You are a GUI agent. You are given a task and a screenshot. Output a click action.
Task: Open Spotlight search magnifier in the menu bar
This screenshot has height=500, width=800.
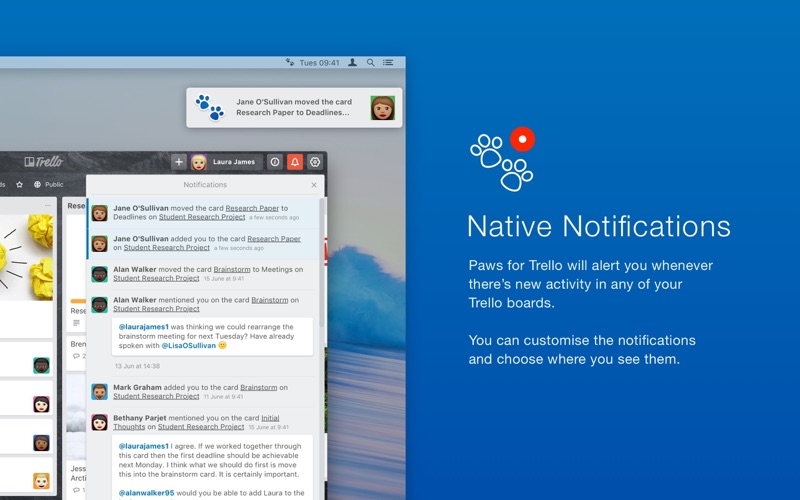tap(371, 62)
